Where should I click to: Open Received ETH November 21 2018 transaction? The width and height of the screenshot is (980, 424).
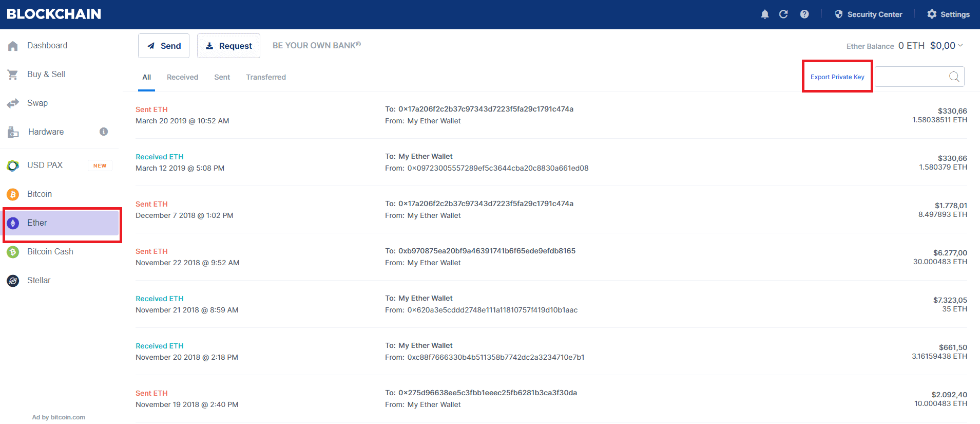551,304
